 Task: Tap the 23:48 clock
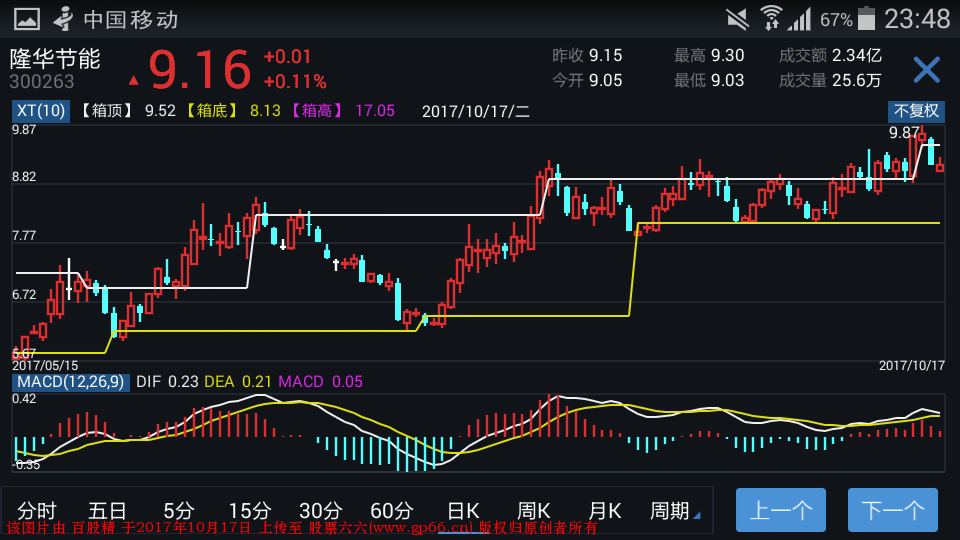tap(917, 19)
